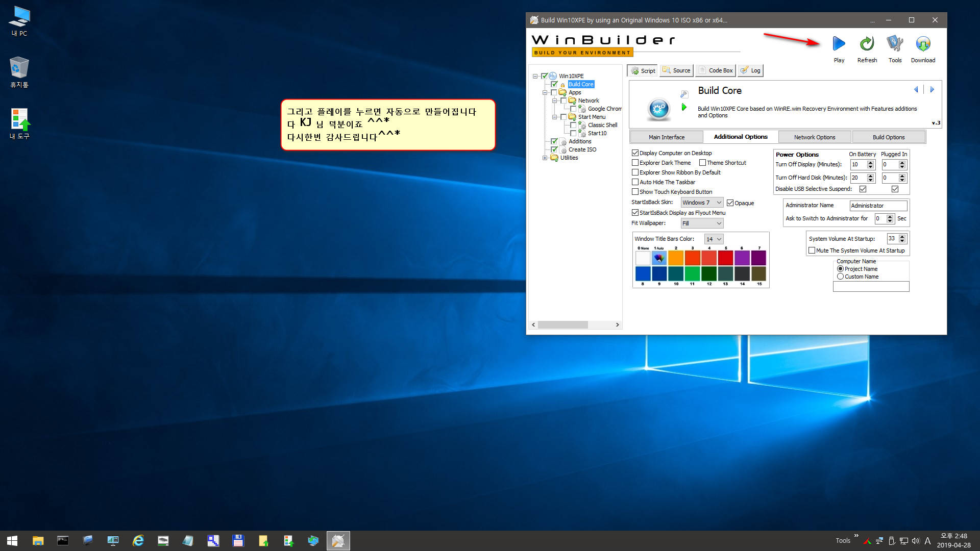Click the volume tray icon
This screenshot has height=551, width=980.
point(916,541)
